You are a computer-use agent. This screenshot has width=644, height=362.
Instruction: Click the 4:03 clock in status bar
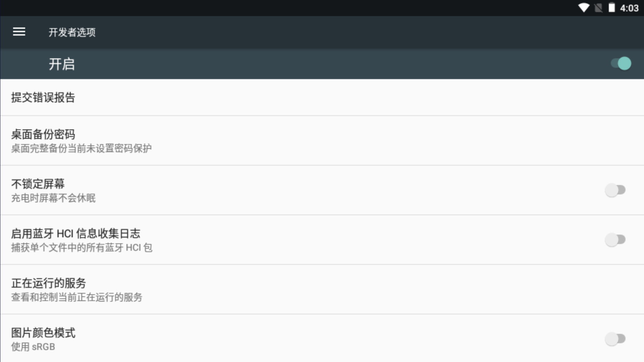click(629, 8)
